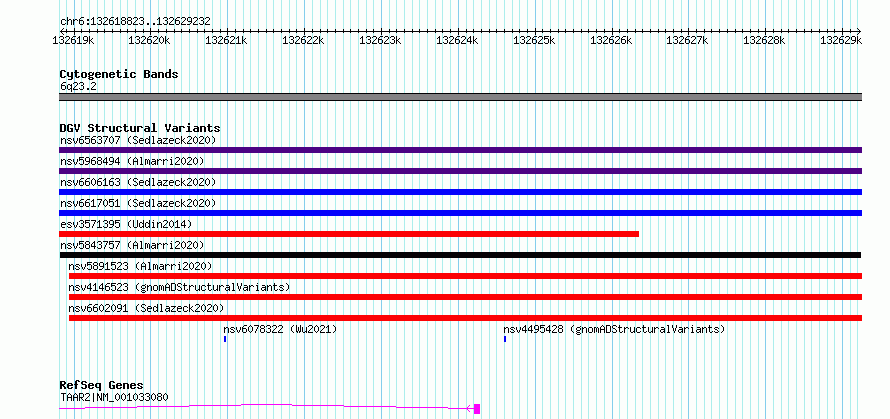Click the 132619k ruler tick label

point(73,40)
